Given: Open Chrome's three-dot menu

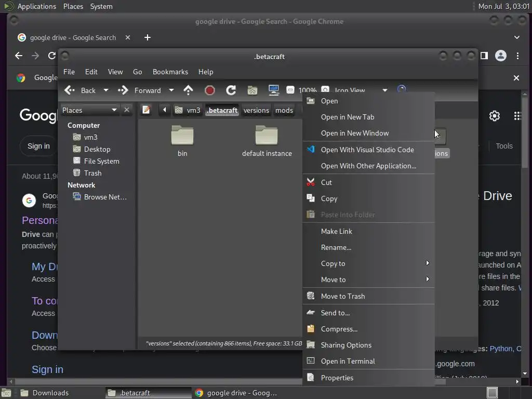Looking at the screenshot, I should (517, 56).
